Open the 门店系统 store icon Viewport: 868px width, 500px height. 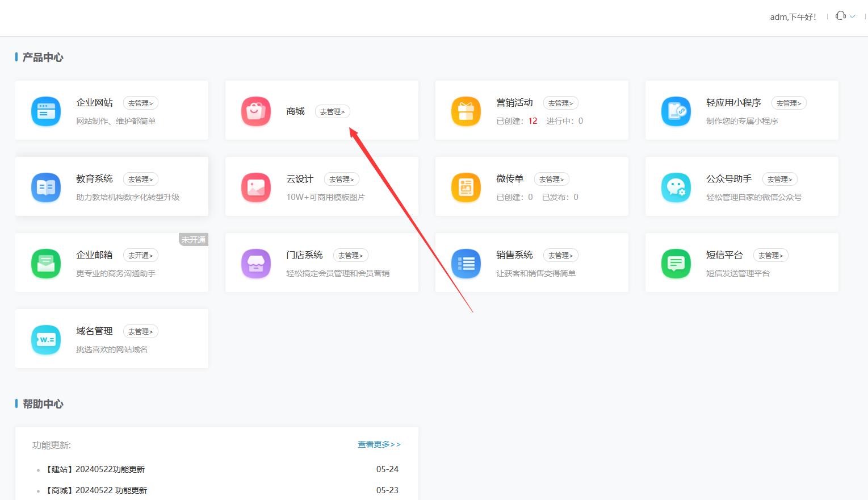point(255,264)
